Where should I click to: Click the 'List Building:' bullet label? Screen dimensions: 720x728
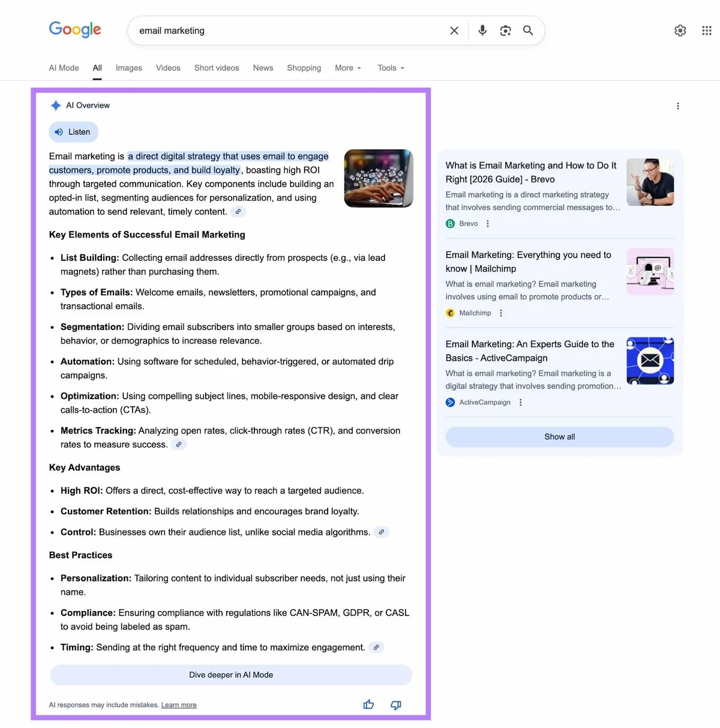coord(90,258)
